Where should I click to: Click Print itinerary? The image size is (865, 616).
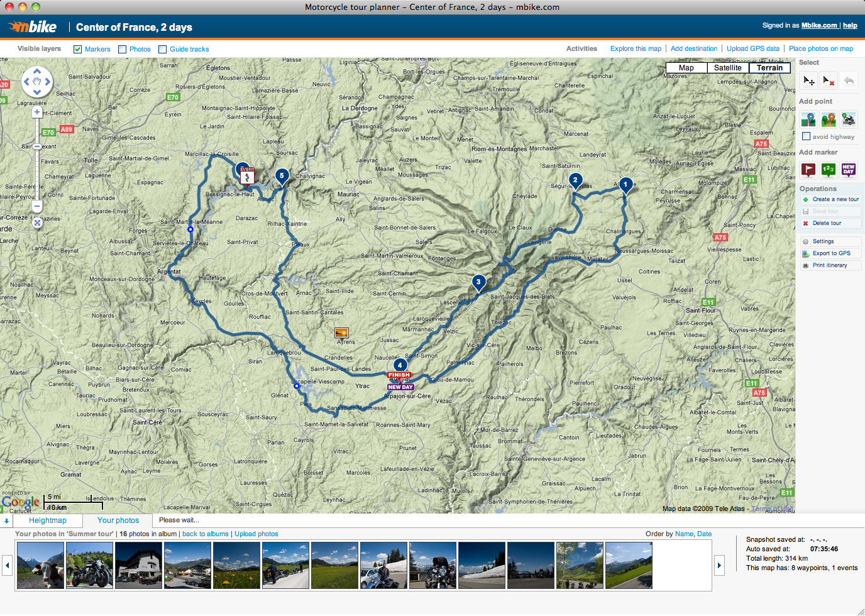click(x=830, y=265)
